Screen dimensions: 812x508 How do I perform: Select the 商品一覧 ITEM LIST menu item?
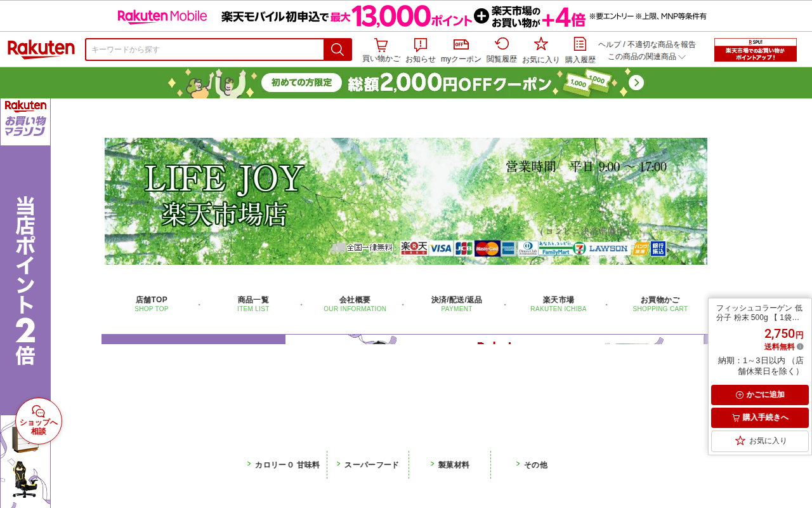(x=253, y=304)
